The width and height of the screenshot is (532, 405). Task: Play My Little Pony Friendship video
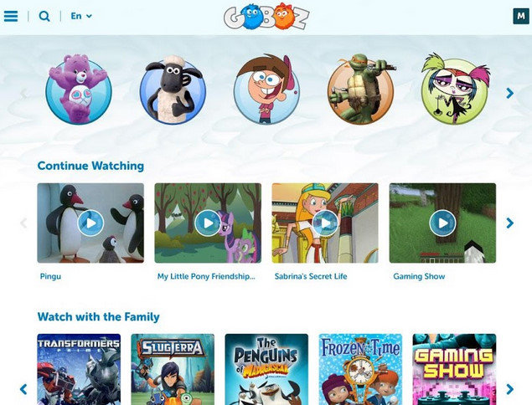[208, 223]
